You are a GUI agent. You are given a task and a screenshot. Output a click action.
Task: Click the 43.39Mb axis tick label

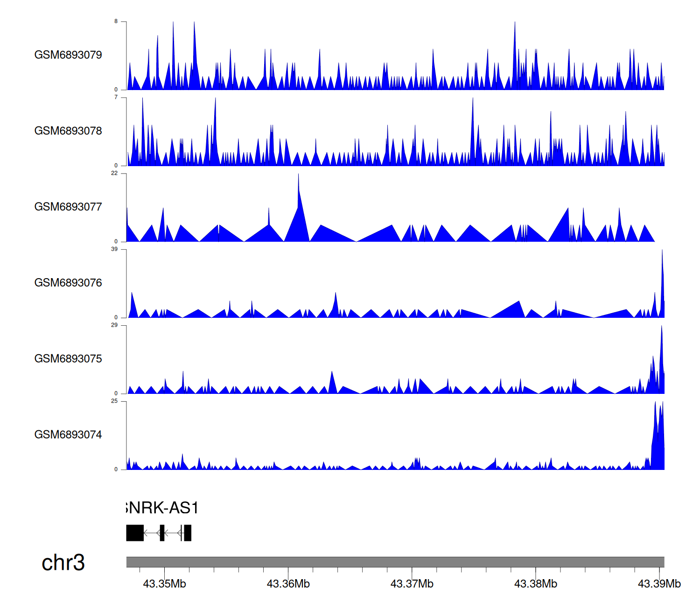pos(659,584)
